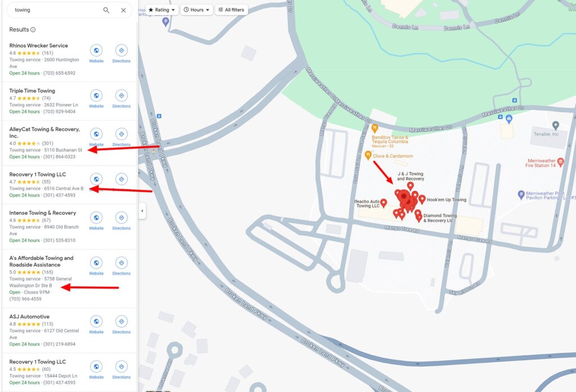Click in the towing search field
This screenshot has height=392, width=576.
(x=53, y=10)
